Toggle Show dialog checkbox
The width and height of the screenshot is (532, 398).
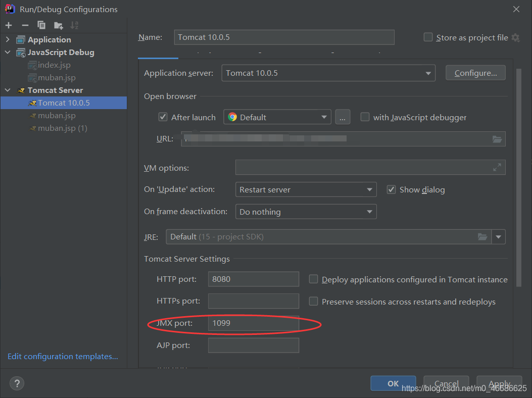point(391,189)
